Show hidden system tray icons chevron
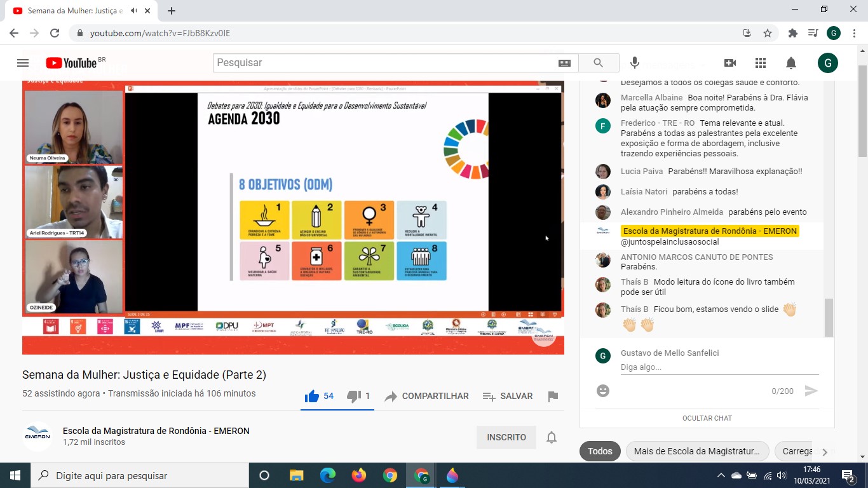This screenshot has height=488, width=868. [x=721, y=475]
